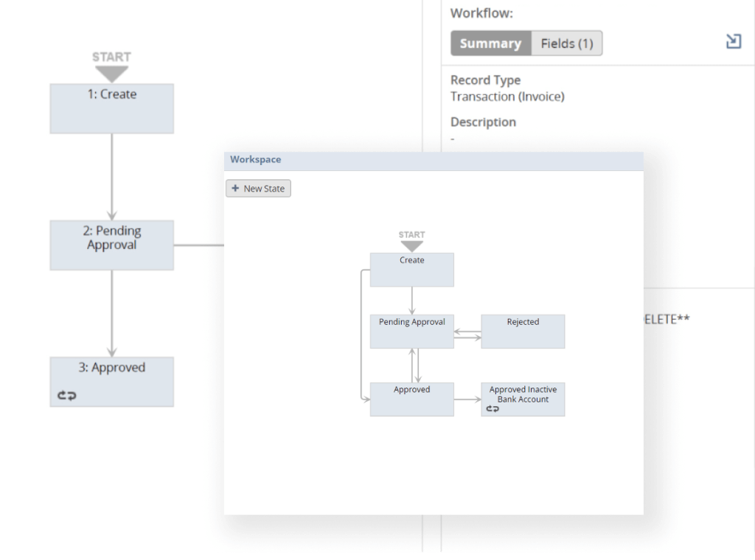The width and height of the screenshot is (755, 560).
Task: Select the 2: Pending Approval state box
Action: [x=112, y=245]
